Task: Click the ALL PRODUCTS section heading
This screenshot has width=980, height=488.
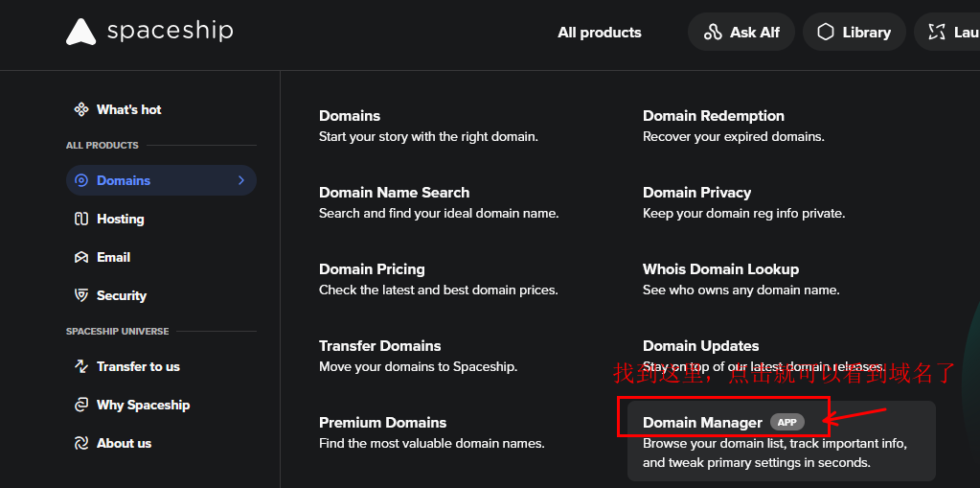Action: [102, 145]
